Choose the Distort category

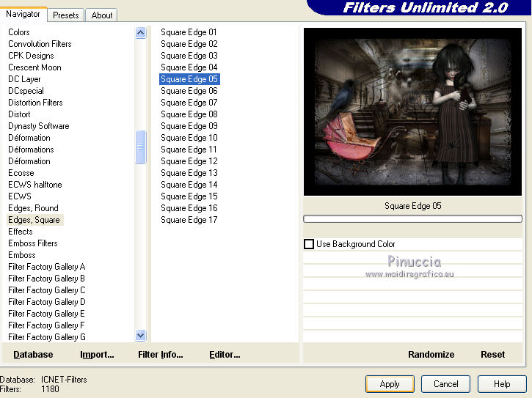point(19,114)
